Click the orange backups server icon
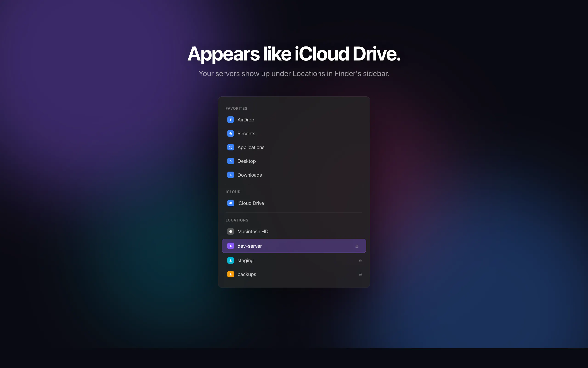The height and width of the screenshot is (368, 588). click(x=230, y=274)
